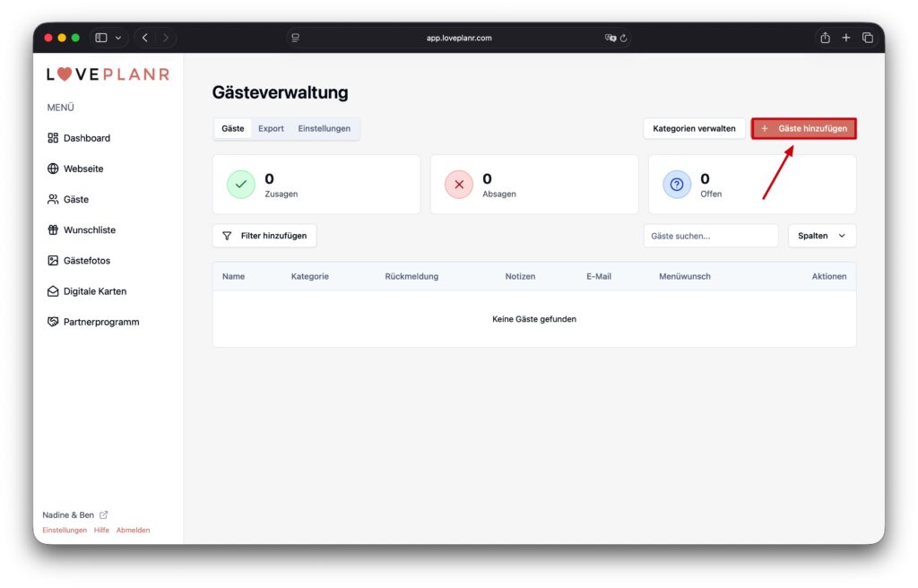The image size is (918, 588).
Task: Switch to the Export tab
Action: coord(271,128)
